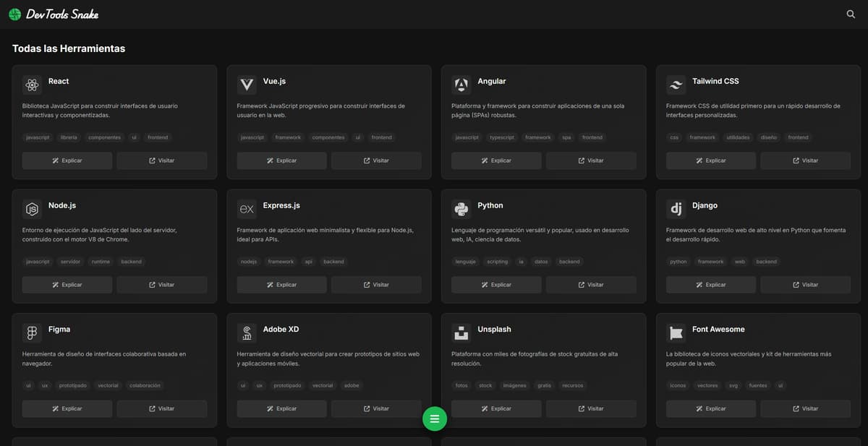The width and height of the screenshot is (868, 446).
Task: Select the 'gratis' tag on Unsplash card
Action: click(544, 385)
